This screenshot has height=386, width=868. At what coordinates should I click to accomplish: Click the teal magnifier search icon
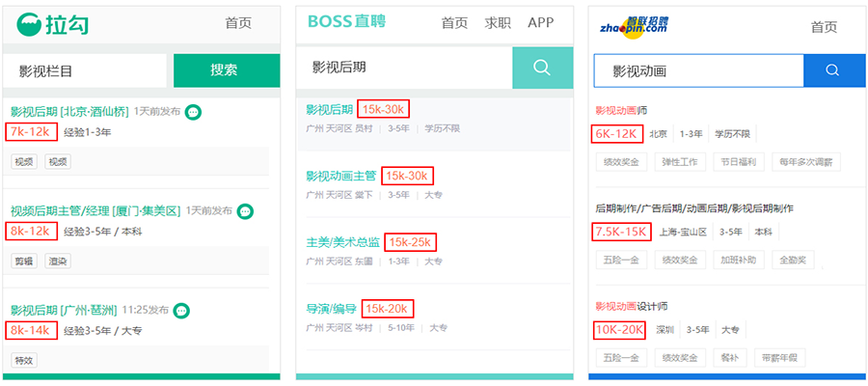[x=541, y=68]
